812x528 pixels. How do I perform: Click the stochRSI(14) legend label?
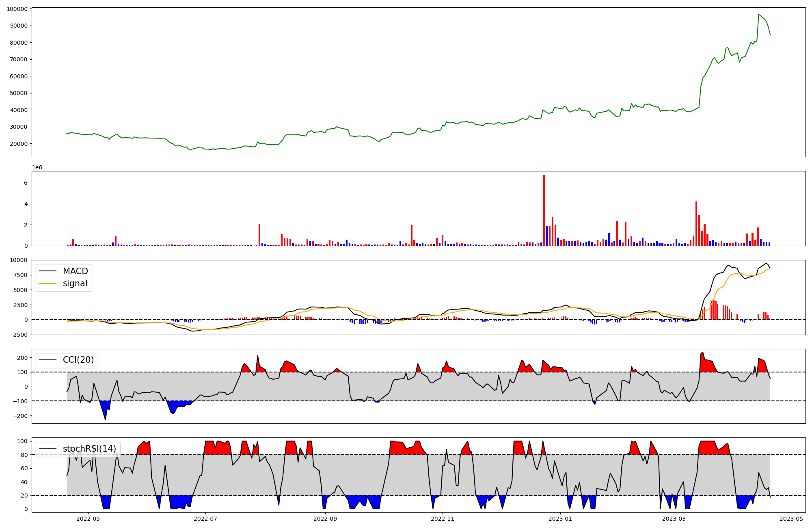(89, 449)
